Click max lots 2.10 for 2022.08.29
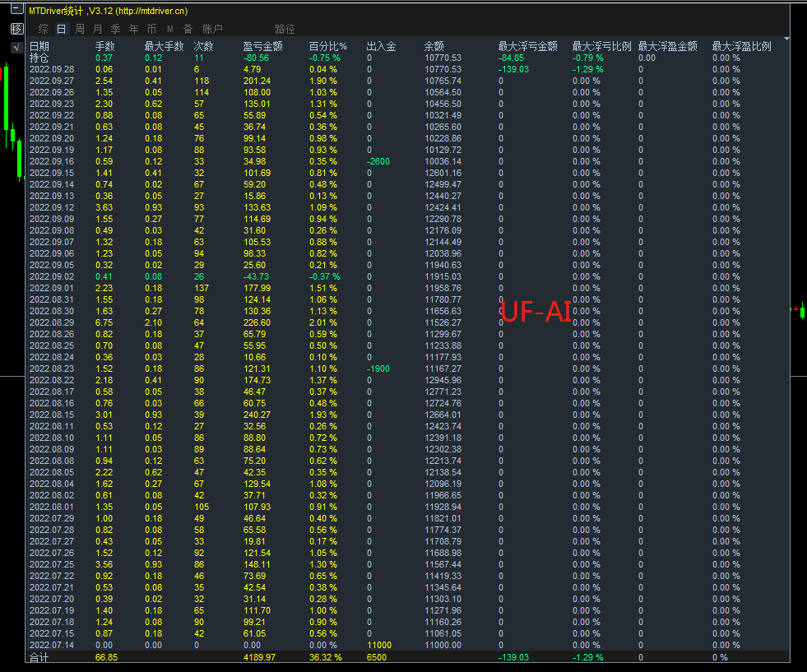807x672 pixels. coord(153,322)
